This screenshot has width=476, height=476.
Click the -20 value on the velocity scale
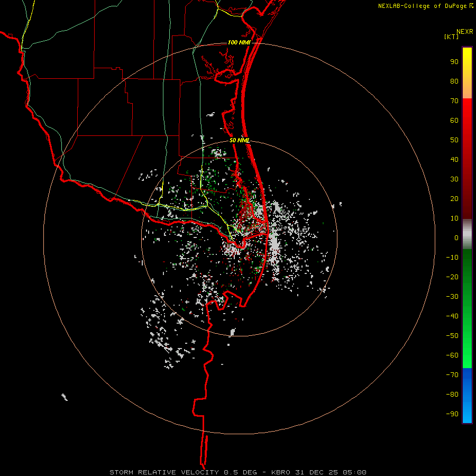(x=452, y=277)
